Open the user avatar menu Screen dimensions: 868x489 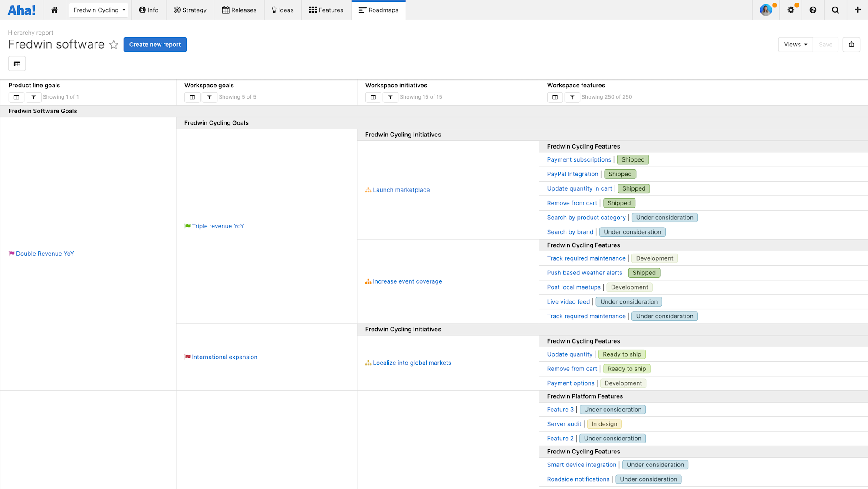click(x=766, y=10)
